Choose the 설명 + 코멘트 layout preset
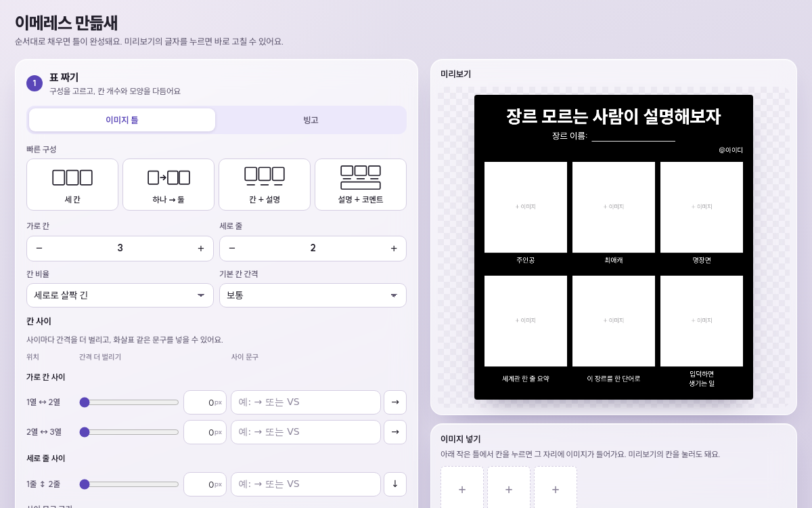812x508 pixels. click(361, 184)
